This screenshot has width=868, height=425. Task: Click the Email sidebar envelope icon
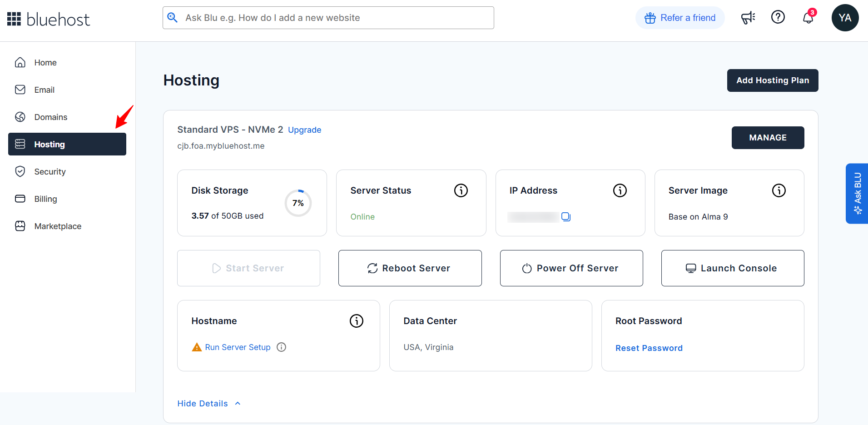pos(20,90)
